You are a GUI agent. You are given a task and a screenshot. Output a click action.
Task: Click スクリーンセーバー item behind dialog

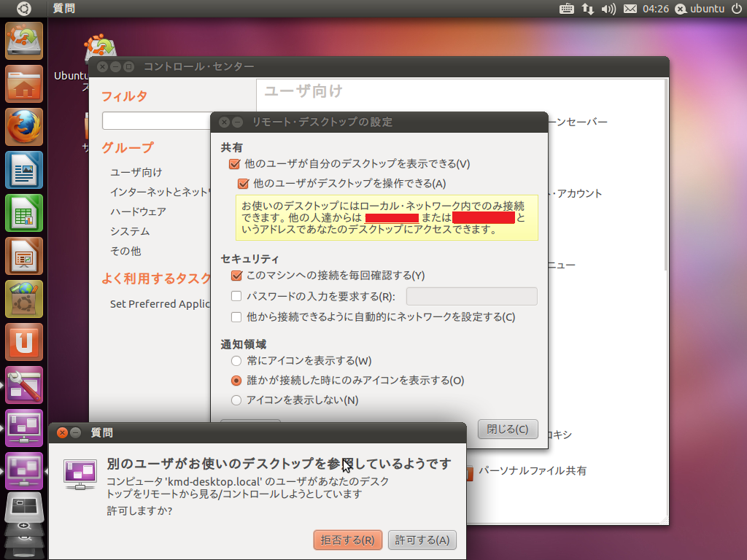tap(578, 122)
